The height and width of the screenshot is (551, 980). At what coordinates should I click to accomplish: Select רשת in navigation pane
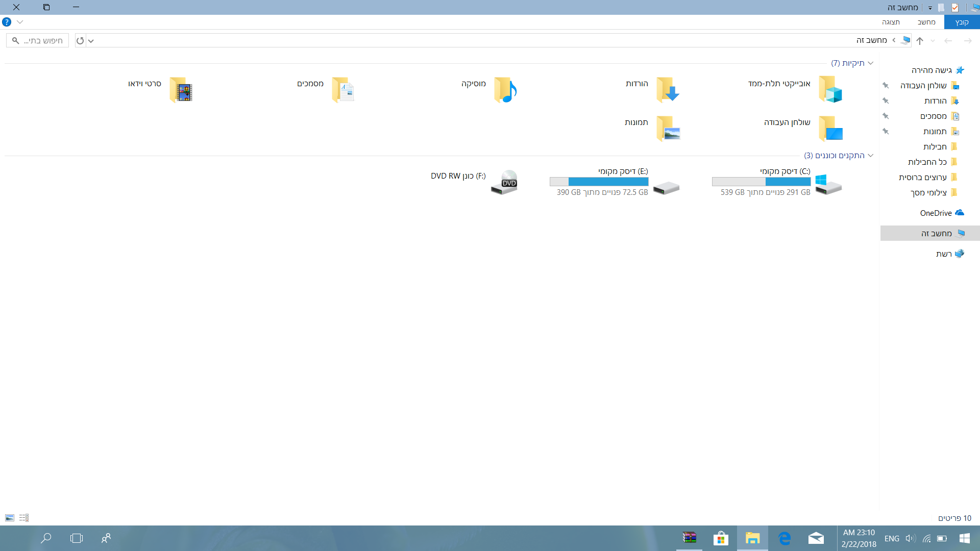tap(950, 254)
